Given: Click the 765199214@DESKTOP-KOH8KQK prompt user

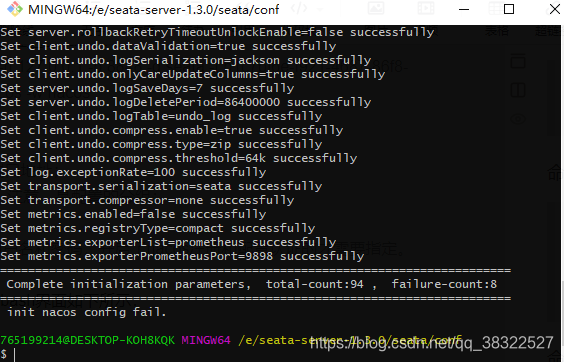Looking at the screenshot, I should (x=87, y=340).
